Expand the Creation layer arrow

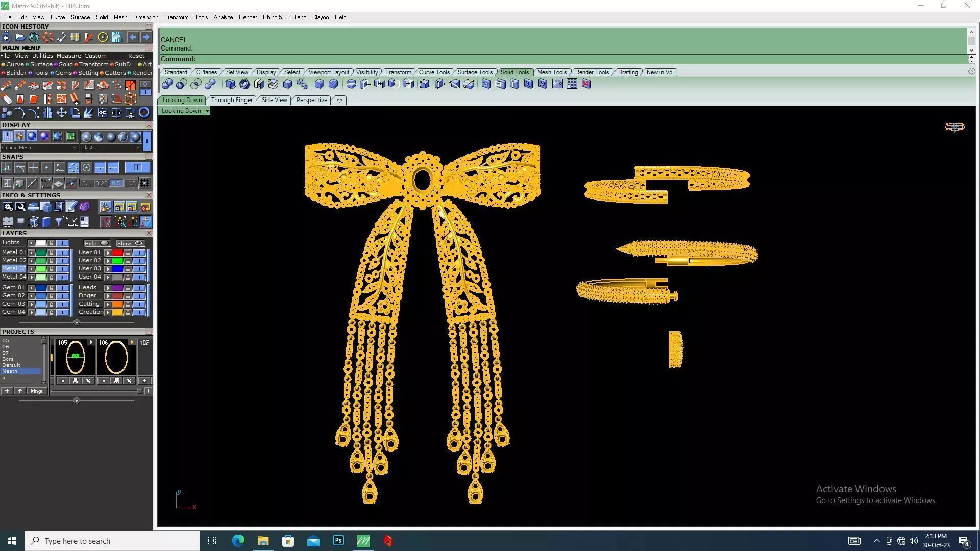click(108, 312)
